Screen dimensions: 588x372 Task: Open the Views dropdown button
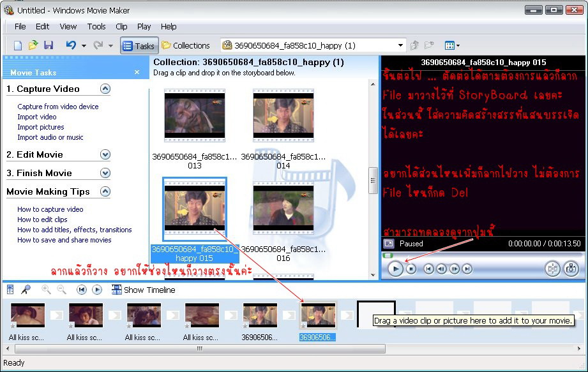coord(452,46)
